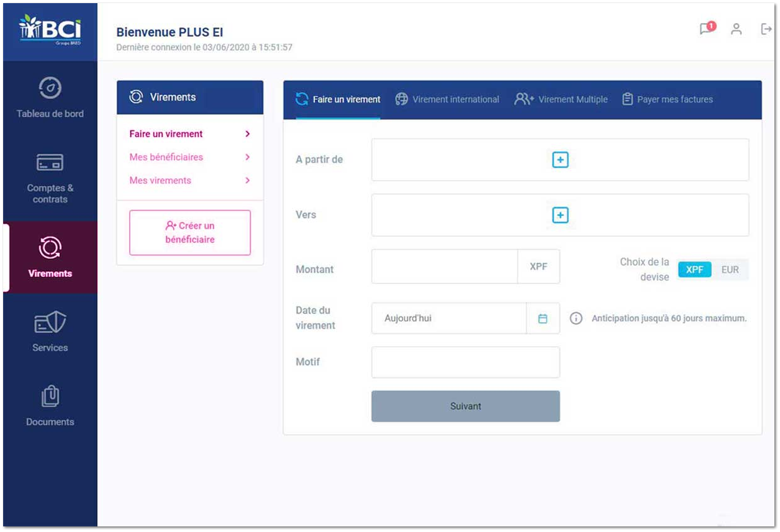Switch to Virement Multiple tab

coord(561,99)
